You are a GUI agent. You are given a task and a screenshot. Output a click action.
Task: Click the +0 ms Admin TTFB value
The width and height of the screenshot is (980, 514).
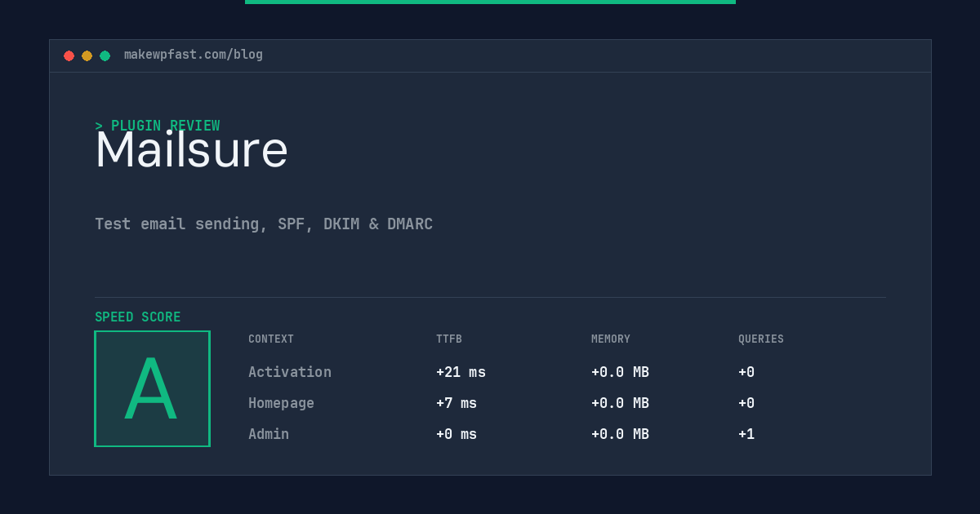(x=457, y=434)
